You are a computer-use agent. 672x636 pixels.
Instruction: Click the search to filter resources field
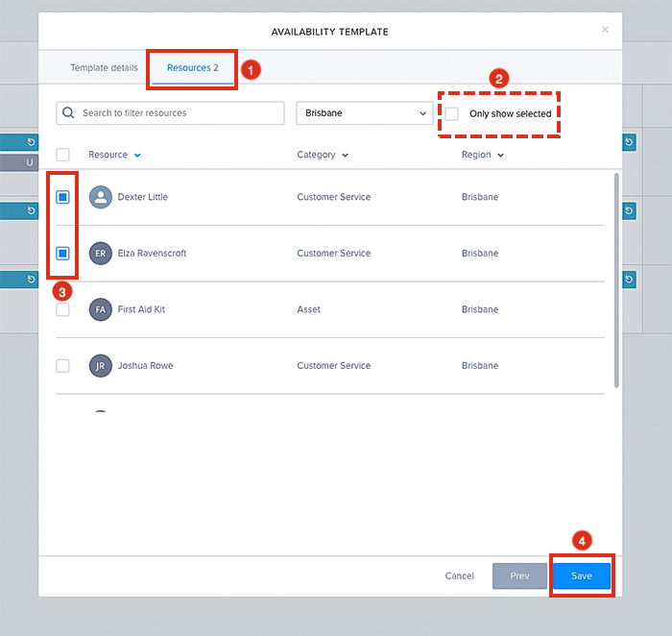click(170, 113)
